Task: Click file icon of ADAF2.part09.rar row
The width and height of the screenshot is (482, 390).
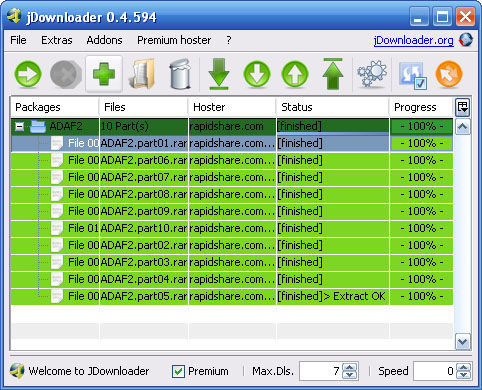Action: coord(57,211)
